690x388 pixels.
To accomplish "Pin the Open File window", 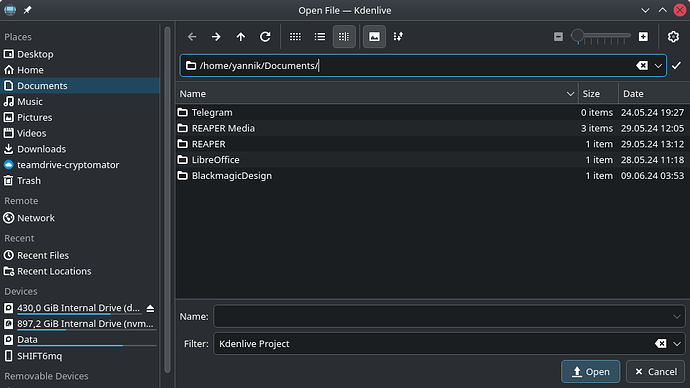I will point(27,10).
